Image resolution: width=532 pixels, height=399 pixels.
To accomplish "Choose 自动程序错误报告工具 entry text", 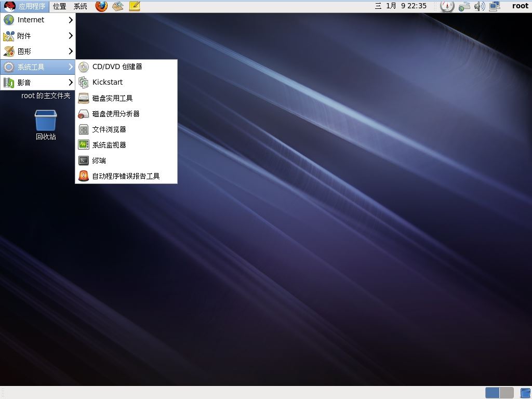I will tap(126, 176).
